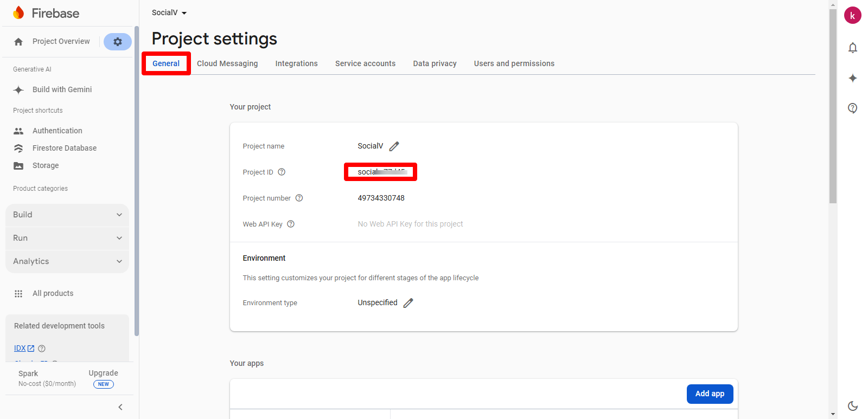868x419 pixels.
Task: Click Web API Key help icon
Action: [x=291, y=224]
